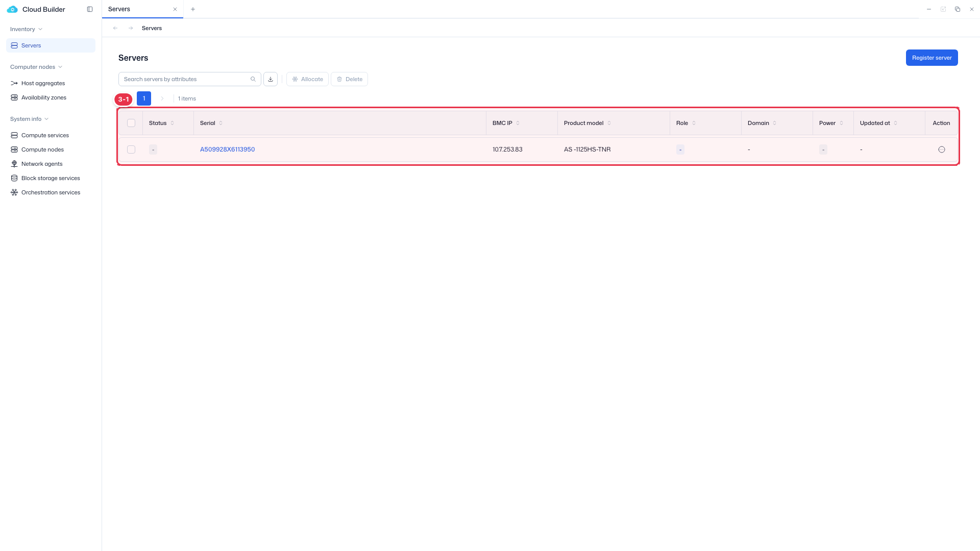980x551 pixels.
Task: Add a new tab with plus icon
Action: (193, 9)
